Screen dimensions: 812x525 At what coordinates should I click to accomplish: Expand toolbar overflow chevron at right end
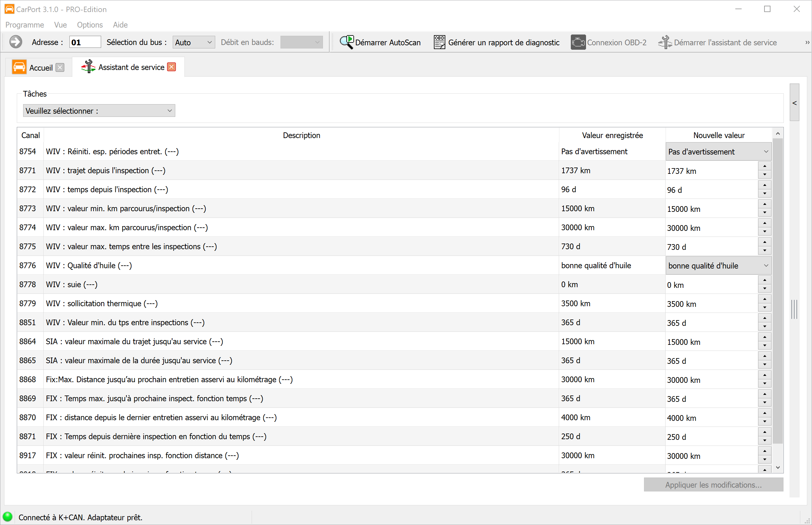(807, 42)
